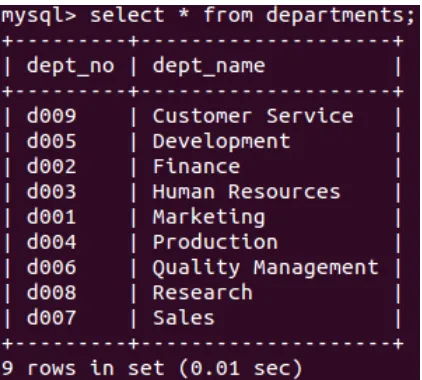Click the 'd001' department number cell
Image resolution: width=422 pixels, height=380 pixels.
coord(52,217)
